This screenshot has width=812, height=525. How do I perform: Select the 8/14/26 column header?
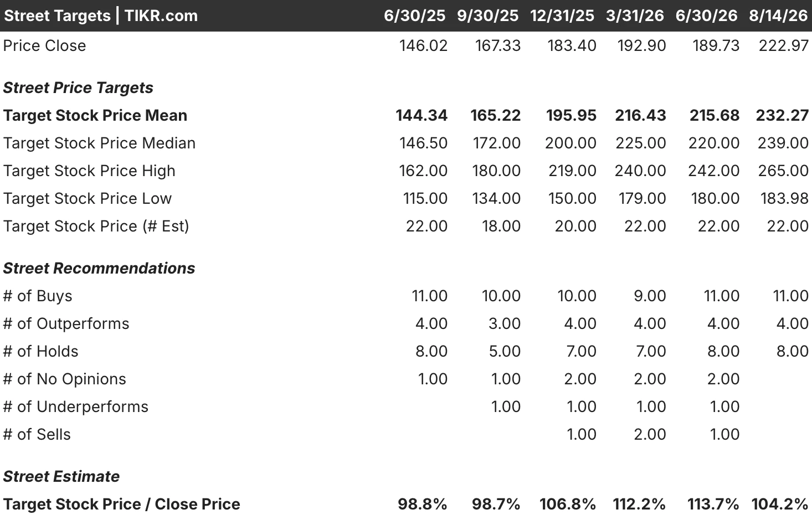click(x=778, y=16)
